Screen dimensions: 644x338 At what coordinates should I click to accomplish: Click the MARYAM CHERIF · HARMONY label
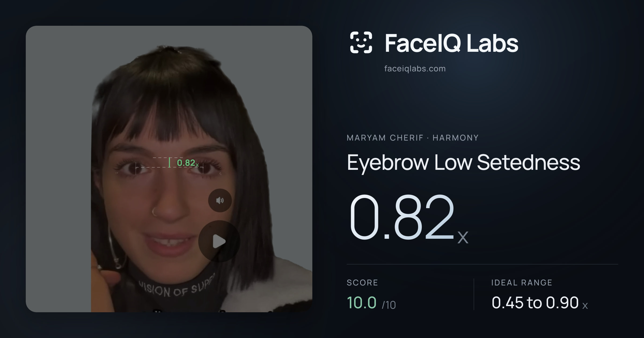click(x=413, y=138)
